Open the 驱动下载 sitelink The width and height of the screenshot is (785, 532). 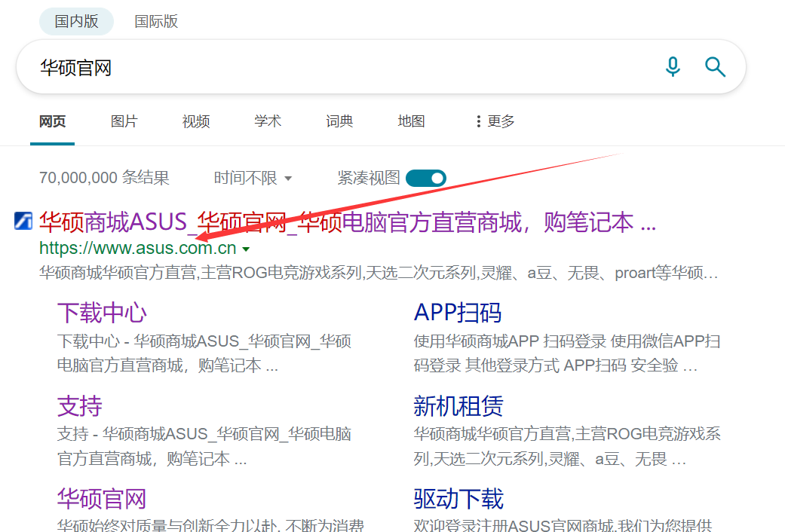coord(458,499)
